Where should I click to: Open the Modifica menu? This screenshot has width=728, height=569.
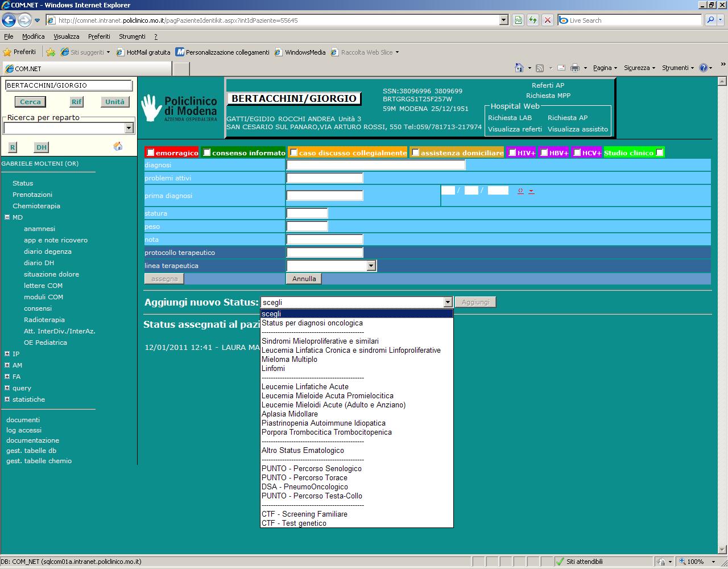click(33, 36)
